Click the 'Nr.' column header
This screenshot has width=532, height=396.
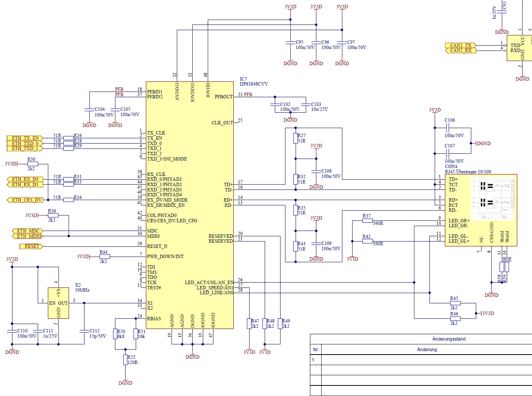pyautogui.click(x=316, y=350)
